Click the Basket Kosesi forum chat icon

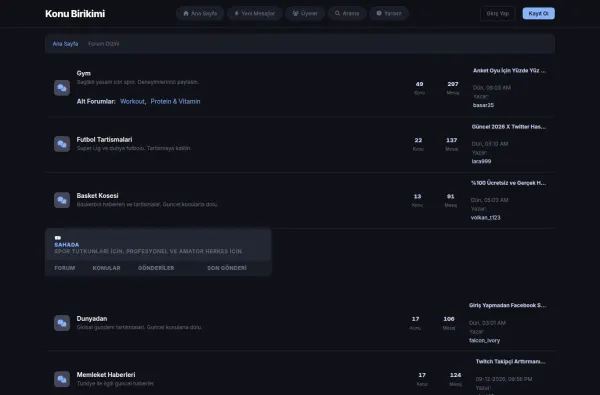[x=62, y=200]
